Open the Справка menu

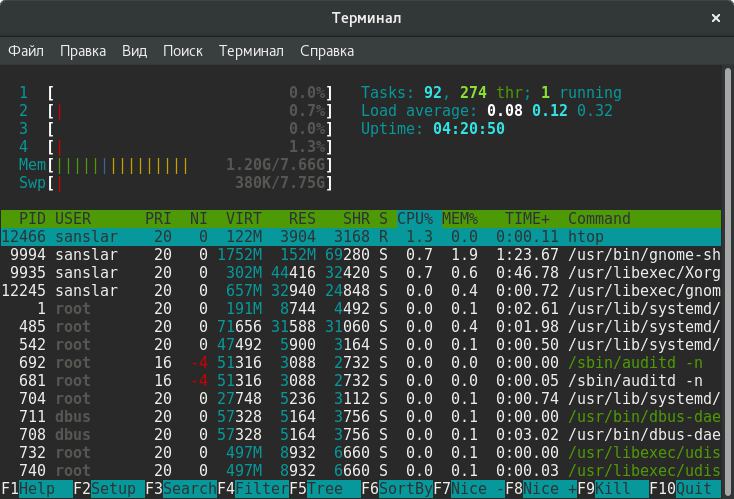326,51
